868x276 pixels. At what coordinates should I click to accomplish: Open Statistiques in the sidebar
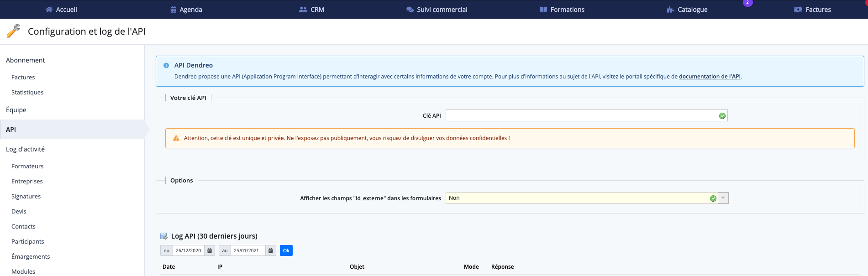(x=27, y=93)
